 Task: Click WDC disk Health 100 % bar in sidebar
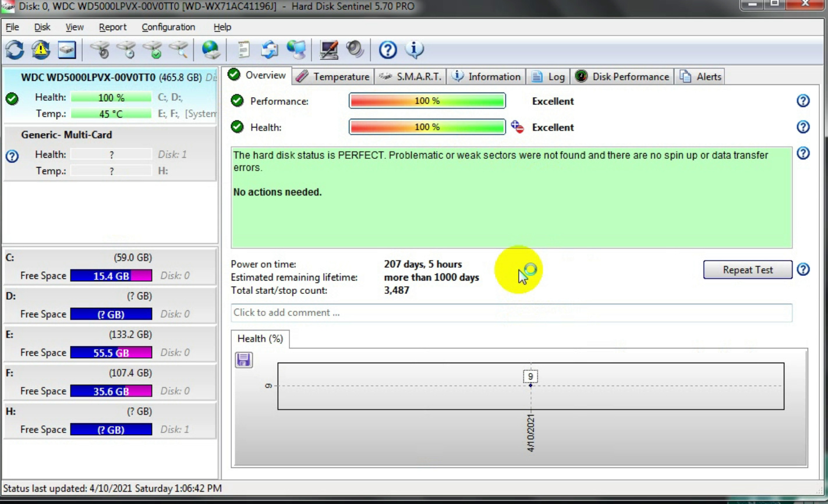pos(111,98)
